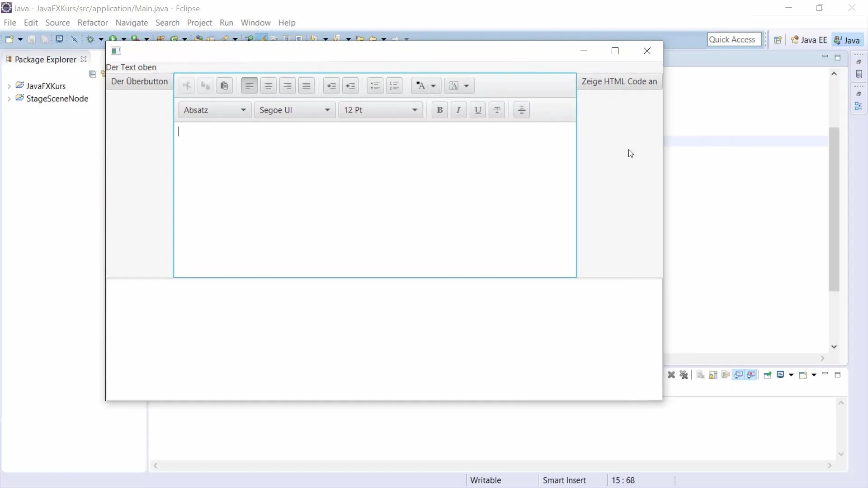Click the Paste icon in HTML editor toolbar

click(x=224, y=86)
